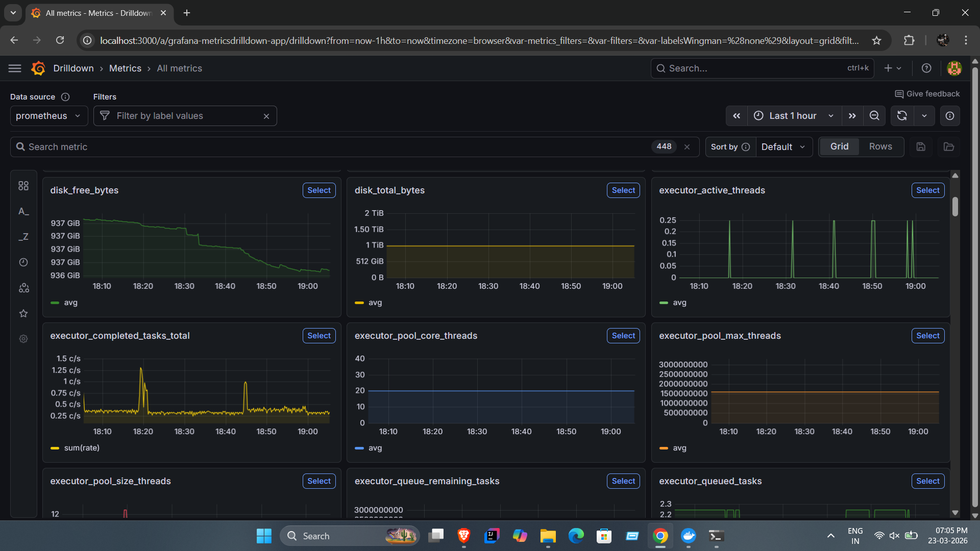980x551 pixels.
Task: Open the suffix filters (_Z) sidebar icon
Action: [23, 237]
